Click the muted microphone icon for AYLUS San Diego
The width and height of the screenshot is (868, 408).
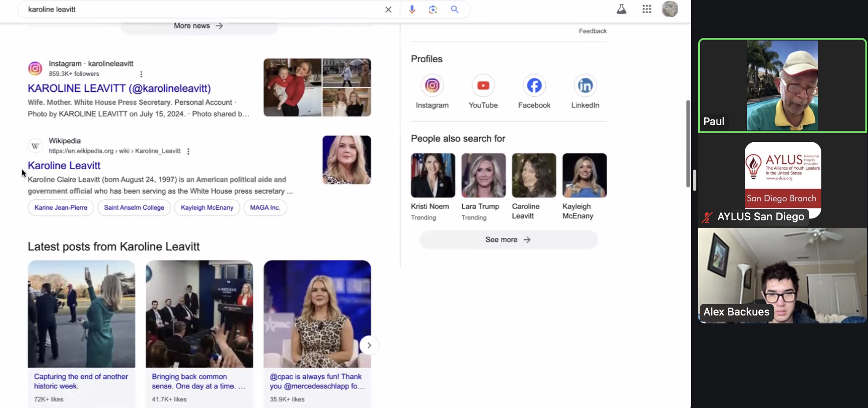[707, 217]
